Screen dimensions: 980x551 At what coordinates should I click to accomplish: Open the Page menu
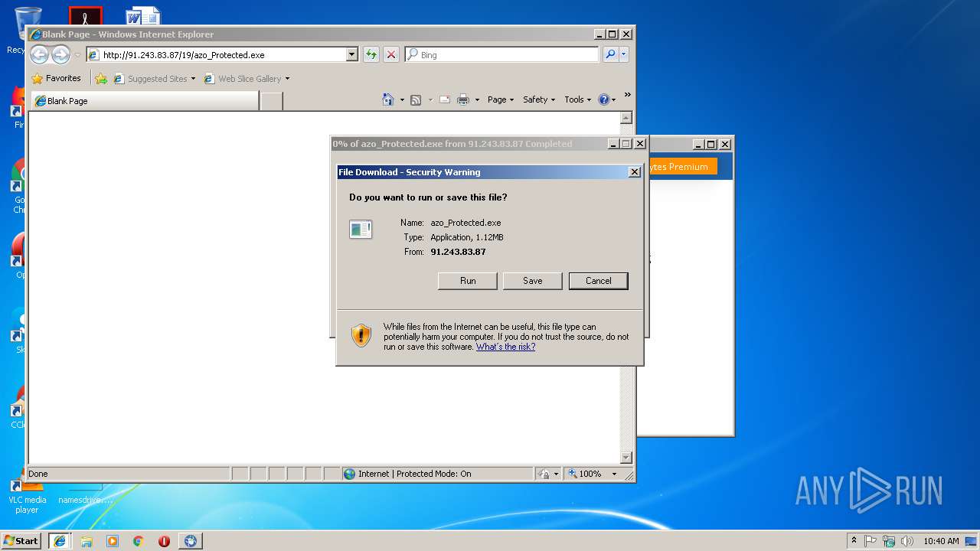pyautogui.click(x=501, y=99)
